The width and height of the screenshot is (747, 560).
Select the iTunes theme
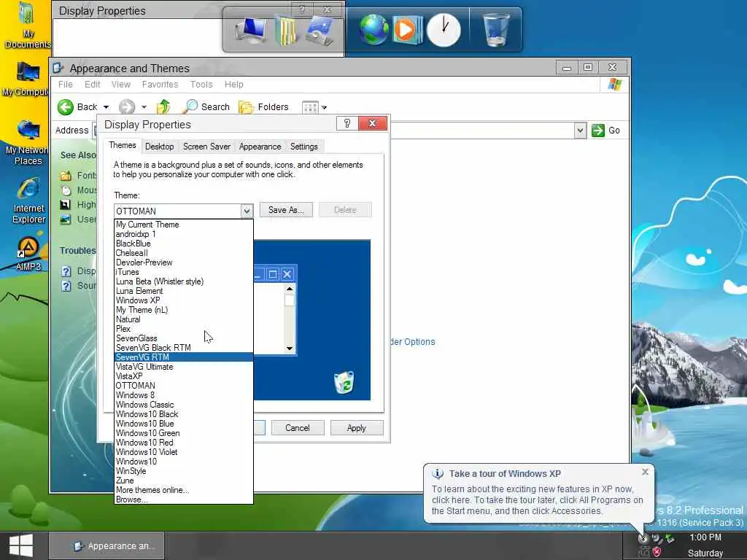184,272
